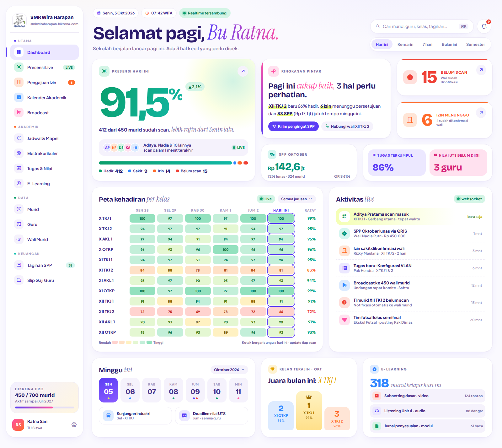Click Kirim pengingat SPP button
502x448 pixels.
(x=293, y=126)
